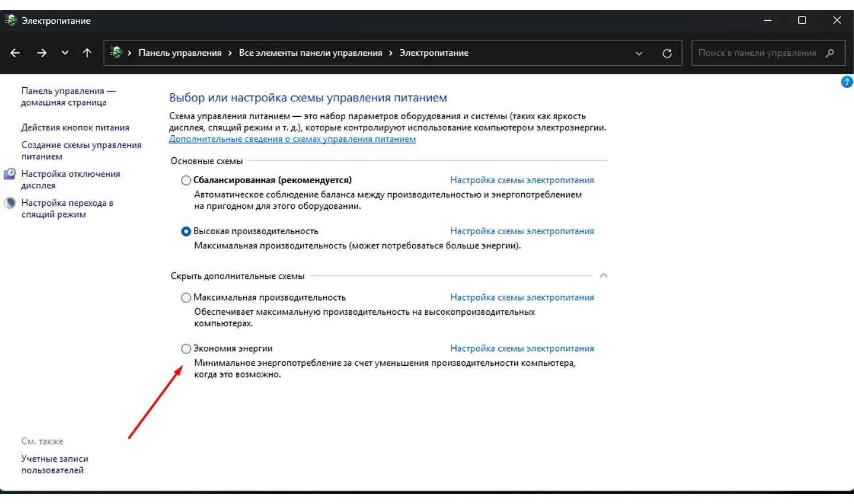
Task: Open the recent locations chevron
Action: [x=65, y=53]
